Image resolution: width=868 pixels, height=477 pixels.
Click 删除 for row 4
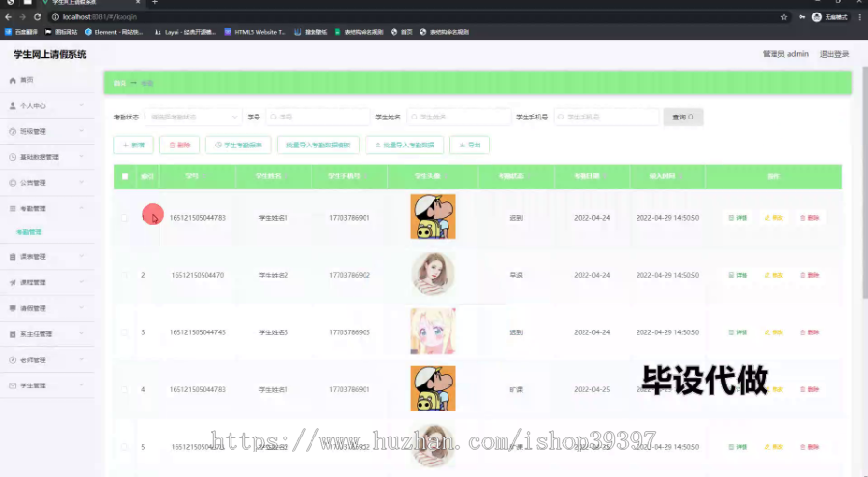810,389
